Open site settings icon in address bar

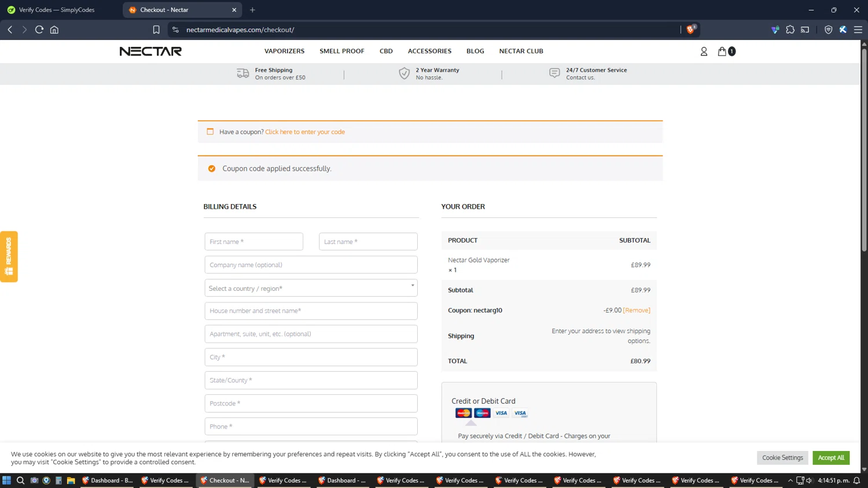click(176, 29)
